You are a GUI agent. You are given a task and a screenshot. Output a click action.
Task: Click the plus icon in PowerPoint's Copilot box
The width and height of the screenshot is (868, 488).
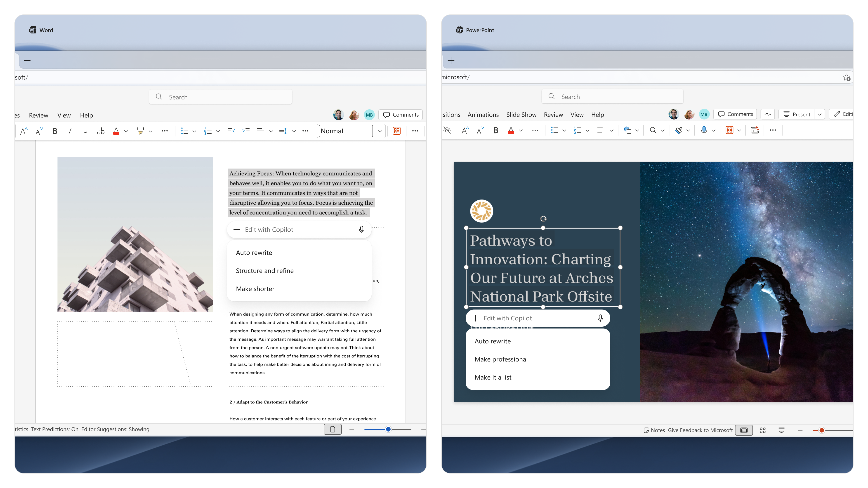click(x=475, y=318)
